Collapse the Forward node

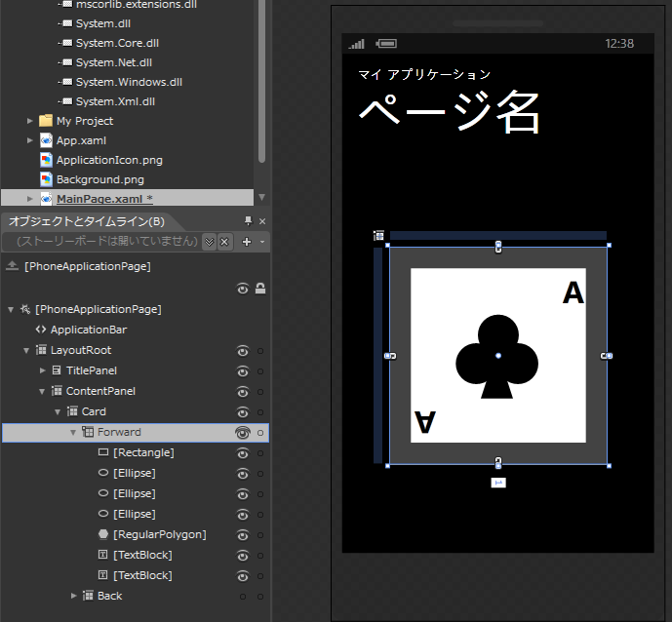pyautogui.click(x=73, y=432)
